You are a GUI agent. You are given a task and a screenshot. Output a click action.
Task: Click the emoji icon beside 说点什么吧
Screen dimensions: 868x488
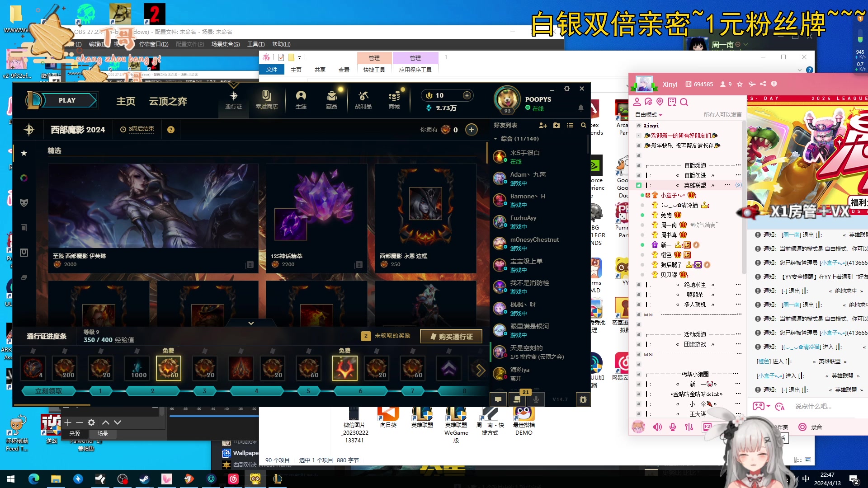(780, 407)
